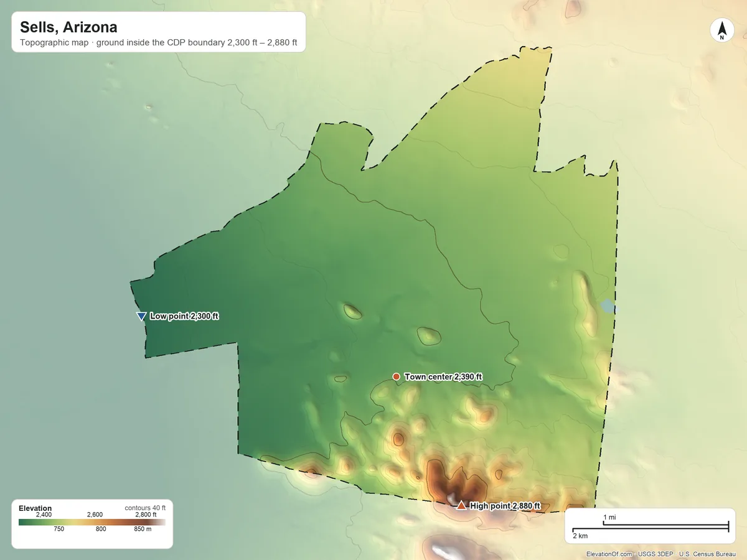Screen dimensions: 747x560
Task: Click the 'Town center 2,390 ft' label
Action: [x=443, y=376]
